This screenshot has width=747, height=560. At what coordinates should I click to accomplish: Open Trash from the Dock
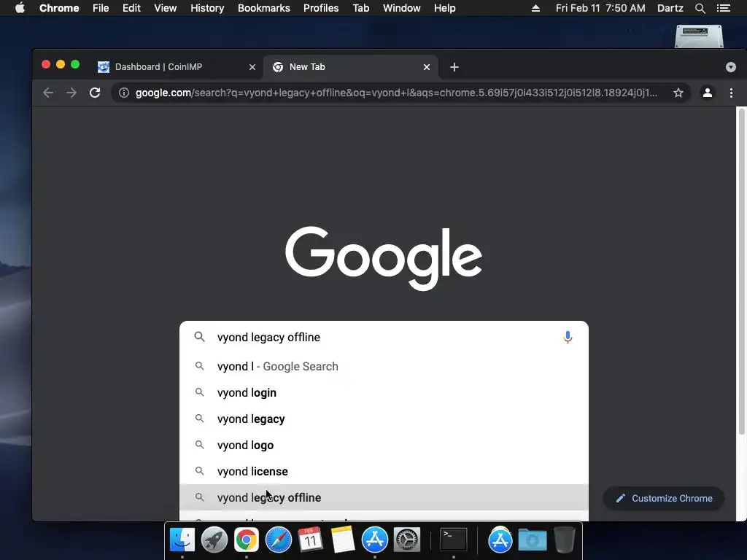coord(565,540)
